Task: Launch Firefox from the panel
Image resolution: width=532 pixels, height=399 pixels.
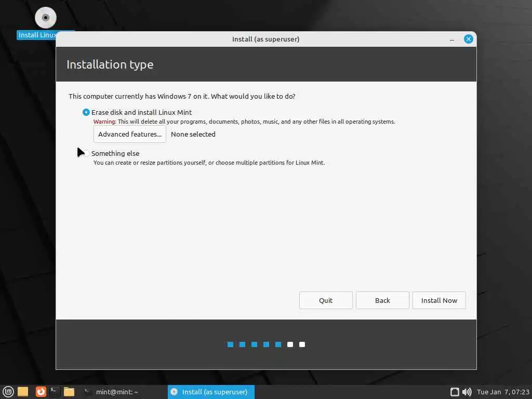Action: pyautogui.click(x=41, y=392)
